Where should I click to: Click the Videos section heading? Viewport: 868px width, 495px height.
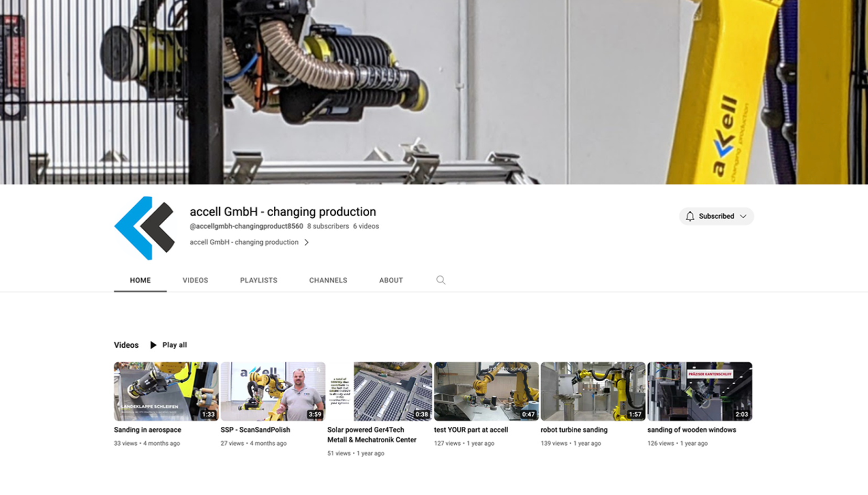[x=126, y=345]
